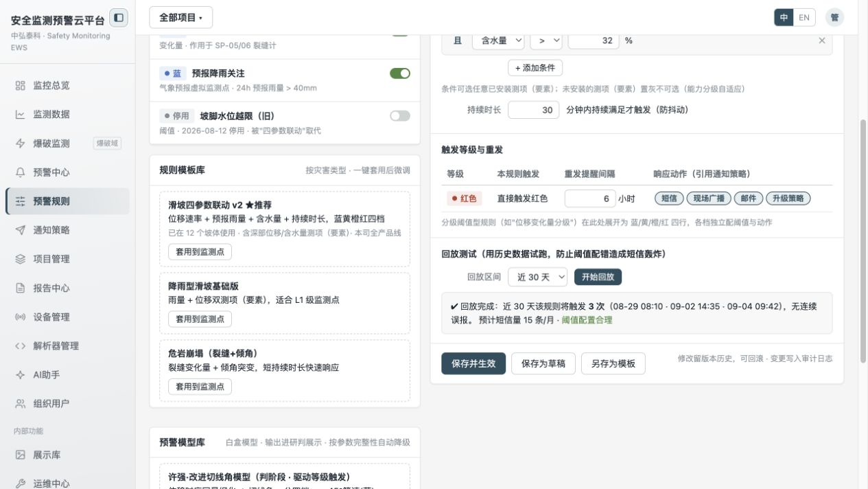Open 爆破监测 lightning icon

coord(21,144)
